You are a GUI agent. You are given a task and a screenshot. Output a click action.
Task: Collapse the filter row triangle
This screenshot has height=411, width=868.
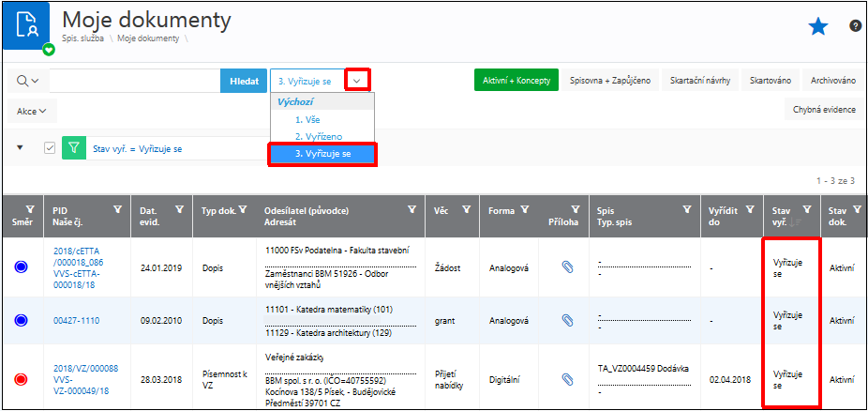[20, 147]
